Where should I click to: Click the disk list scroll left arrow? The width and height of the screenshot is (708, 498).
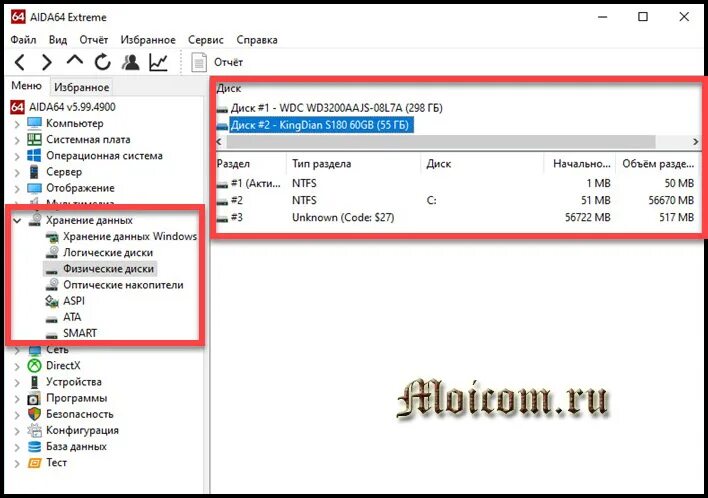219,142
